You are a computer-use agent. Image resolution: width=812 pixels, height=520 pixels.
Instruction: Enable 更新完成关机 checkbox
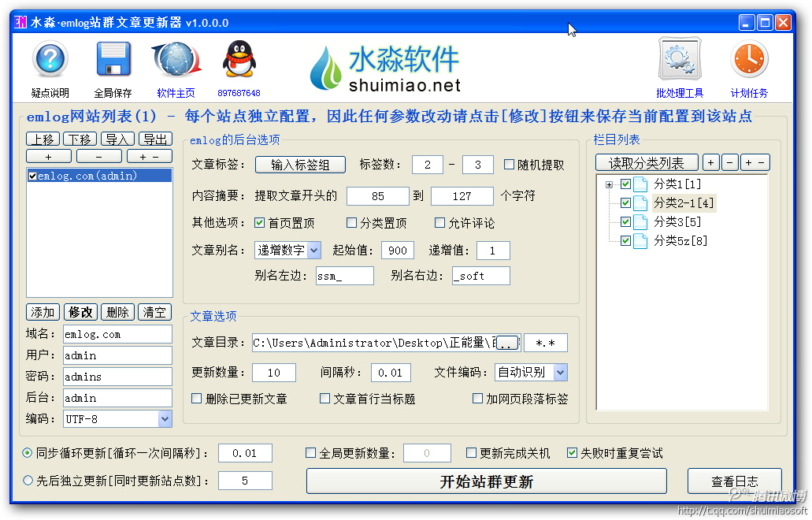471,453
